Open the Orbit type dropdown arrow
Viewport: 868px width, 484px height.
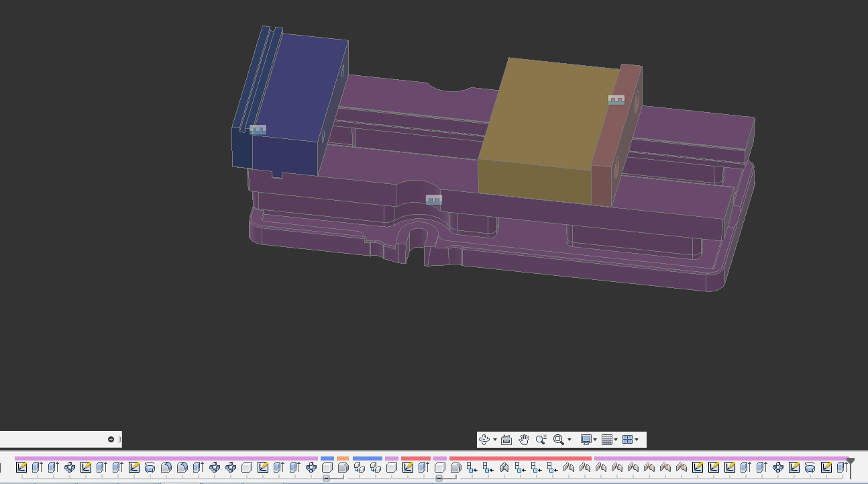point(495,440)
